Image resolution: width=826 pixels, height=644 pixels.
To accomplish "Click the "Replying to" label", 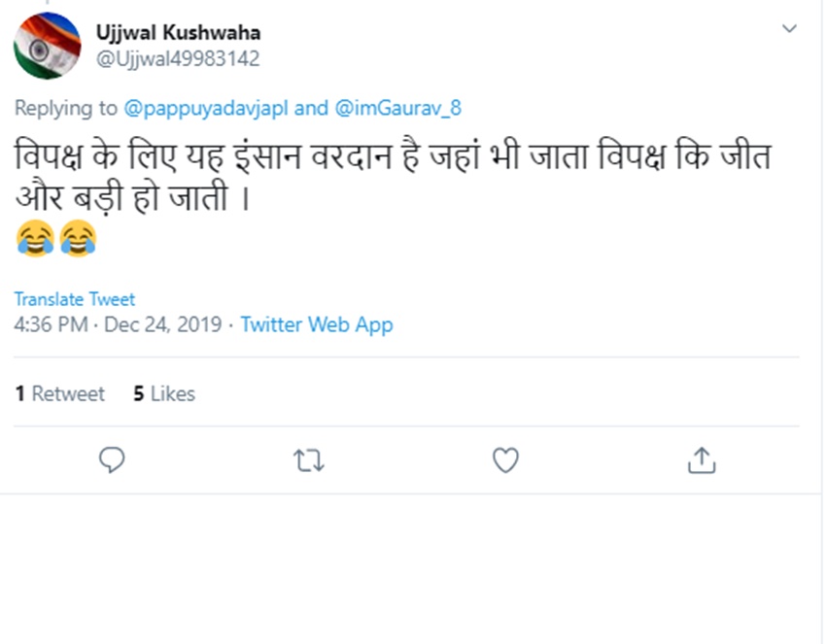I will [x=65, y=108].
